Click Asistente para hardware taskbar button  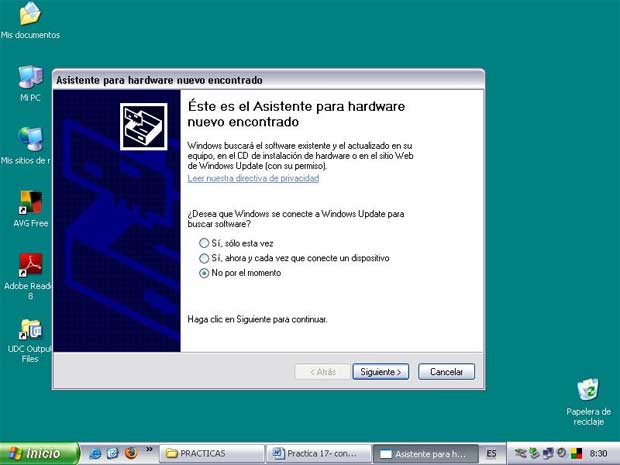coord(425,454)
